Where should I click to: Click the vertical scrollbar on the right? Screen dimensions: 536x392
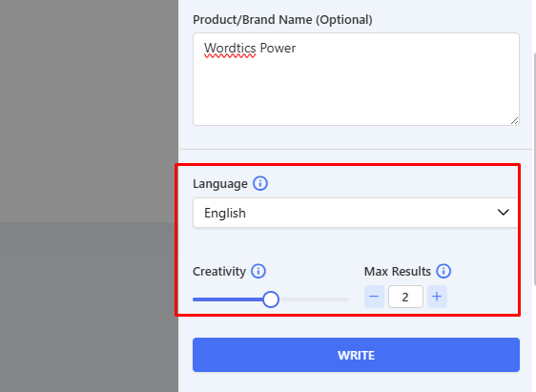534,169
